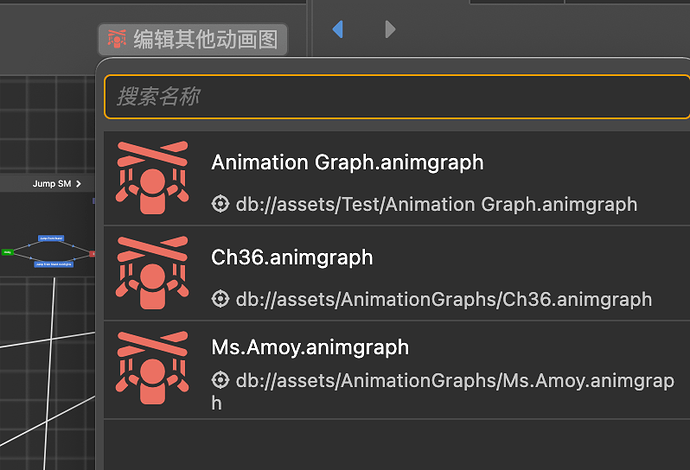The width and height of the screenshot is (690, 470).
Task: Click the puppet icon for Animation Graph.animgraph
Action: 152,178
